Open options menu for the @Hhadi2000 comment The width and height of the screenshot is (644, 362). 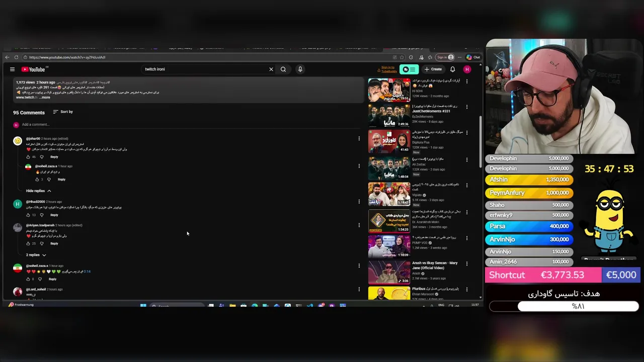359,202
